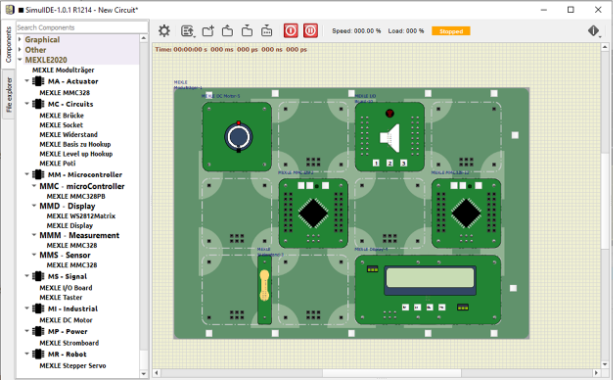Select MEXLE DC Motor component
Image resolution: width=614 pixels, height=381 pixels.
point(66,320)
